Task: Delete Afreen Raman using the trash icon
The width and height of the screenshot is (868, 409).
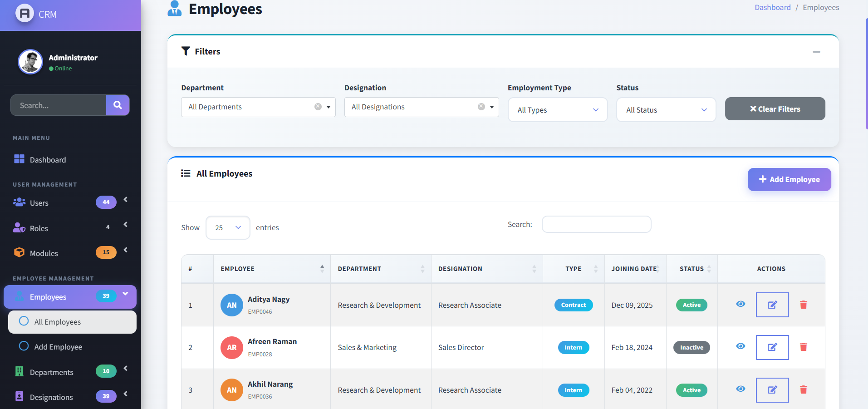Action: [803, 347]
